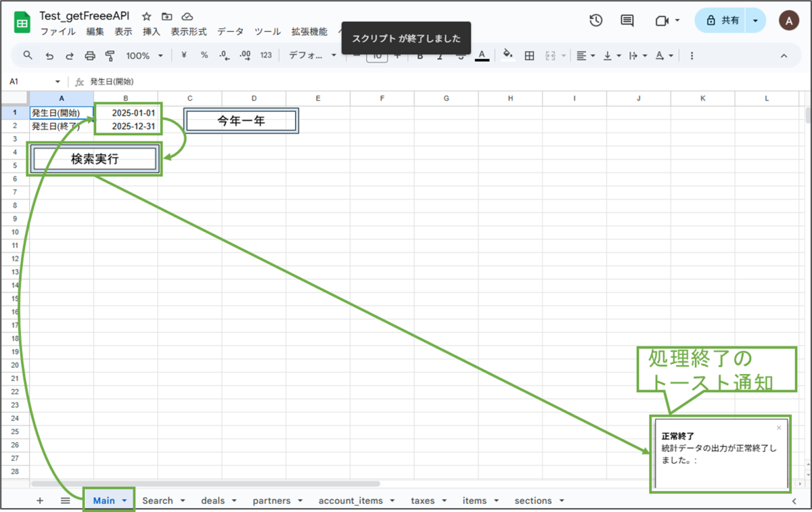Click the 今年一年 button
This screenshot has width=812, height=512.
(x=241, y=121)
